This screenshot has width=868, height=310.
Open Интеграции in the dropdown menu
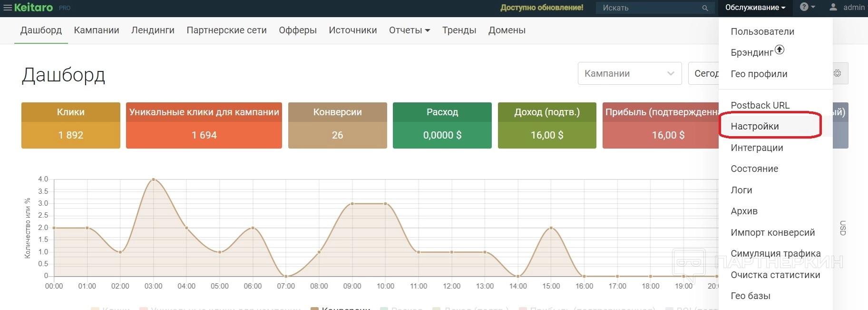(757, 148)
